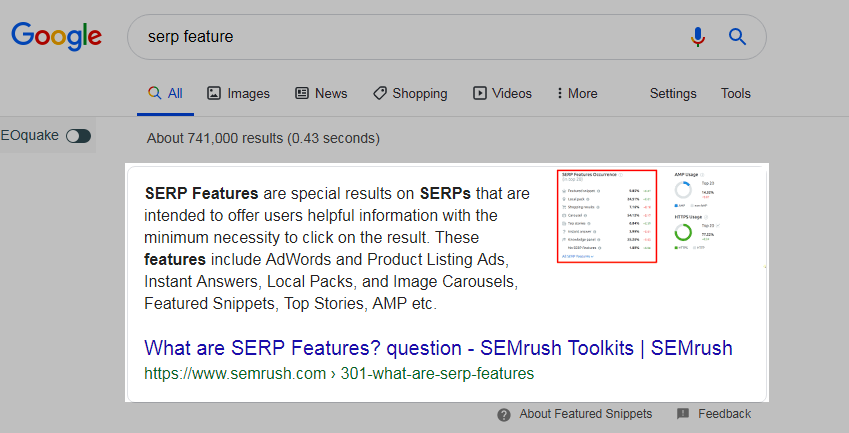Viewport: 849px width, 433px height.
Task: Click the green semrush.com URL breadcrumb
Action: pos(339,374)
